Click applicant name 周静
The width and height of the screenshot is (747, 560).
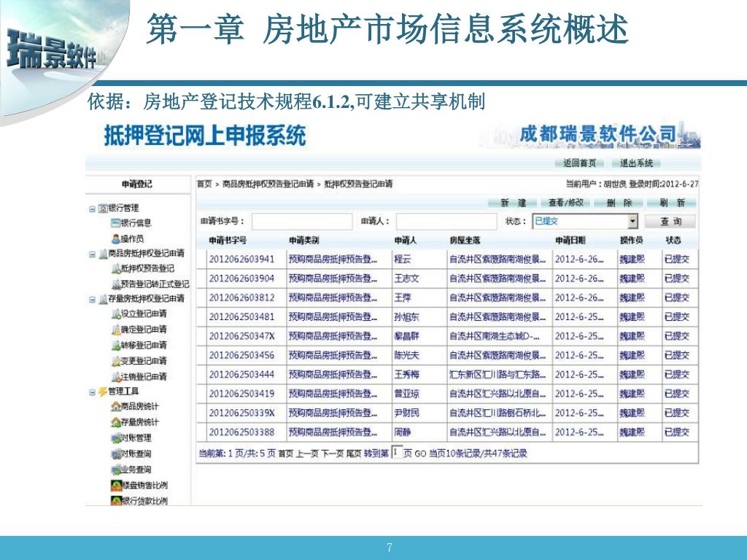[403, 432]
